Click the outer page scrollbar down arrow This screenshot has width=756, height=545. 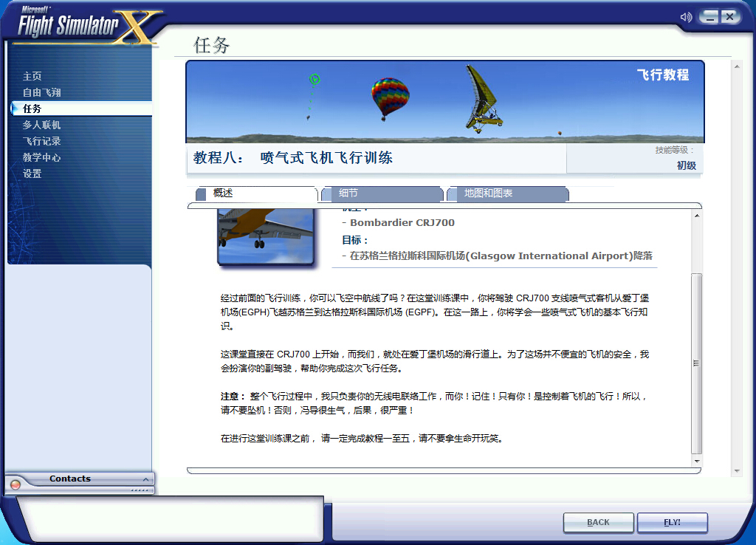tap(736, 470)
